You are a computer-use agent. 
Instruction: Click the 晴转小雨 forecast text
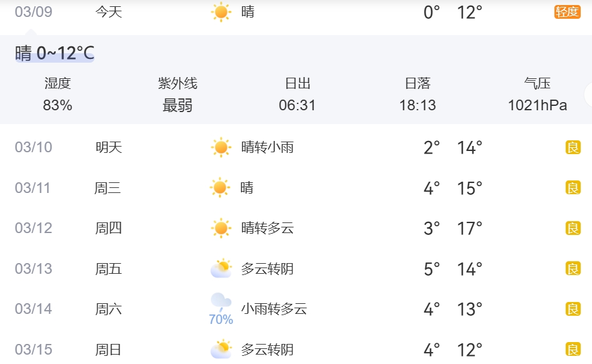267,147
